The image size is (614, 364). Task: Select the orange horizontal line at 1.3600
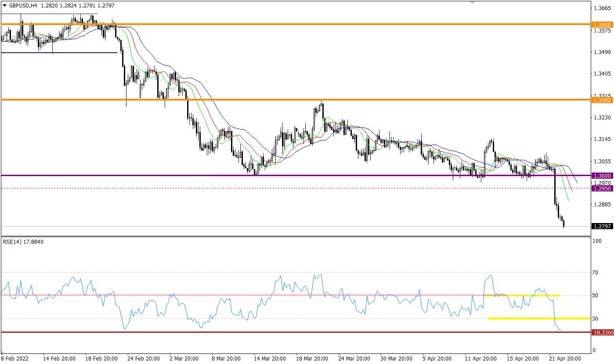307,24
